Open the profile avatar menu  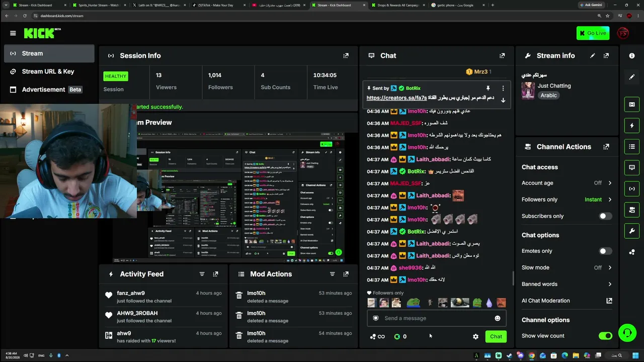623,33
